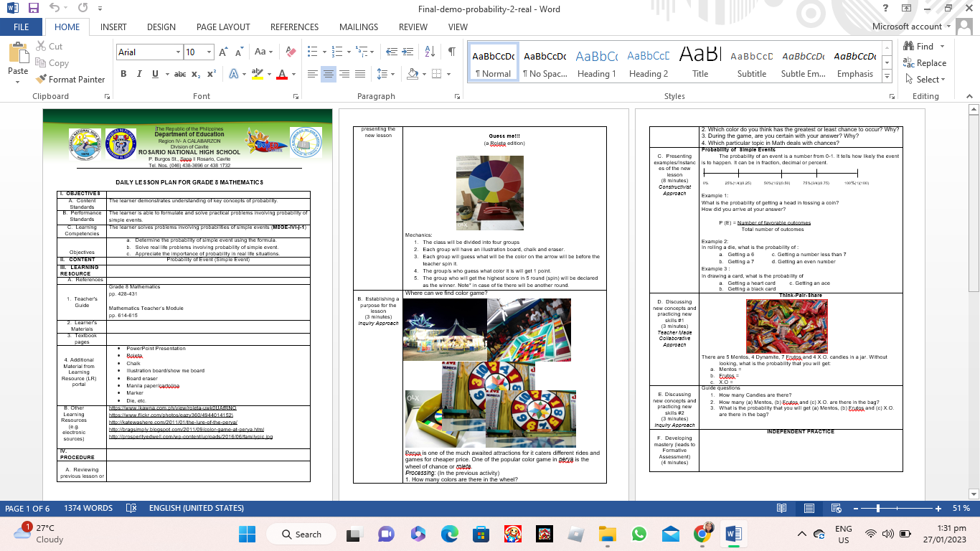The image size is (980, 551).
Task: Apply the Title style
Action: pyautogui.click(x=700, y=63)
